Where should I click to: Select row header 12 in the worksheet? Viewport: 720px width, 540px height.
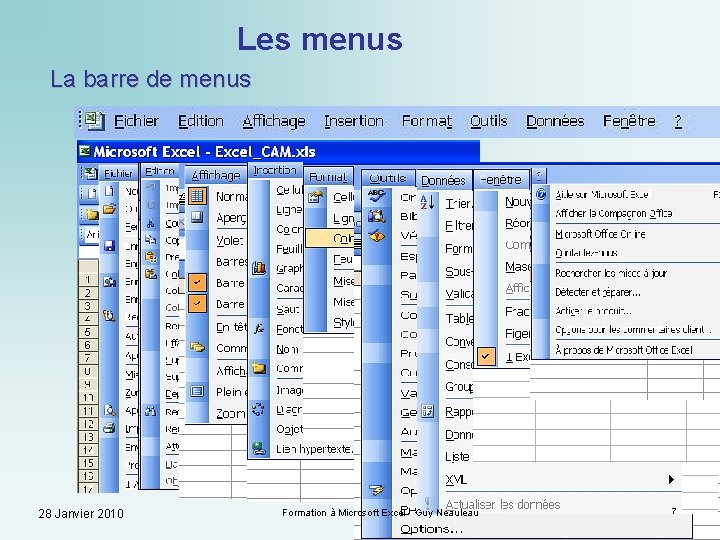88,424
